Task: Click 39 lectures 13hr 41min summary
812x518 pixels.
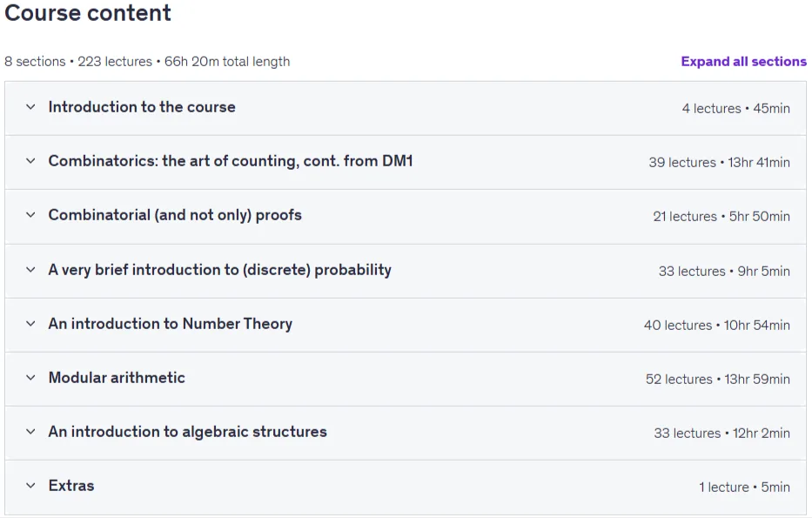Action: point(719,163)
